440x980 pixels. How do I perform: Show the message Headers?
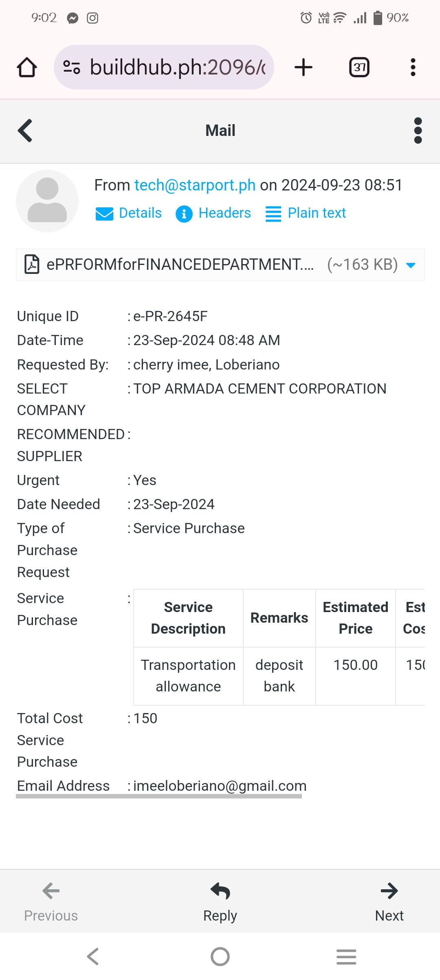[213, 213]
